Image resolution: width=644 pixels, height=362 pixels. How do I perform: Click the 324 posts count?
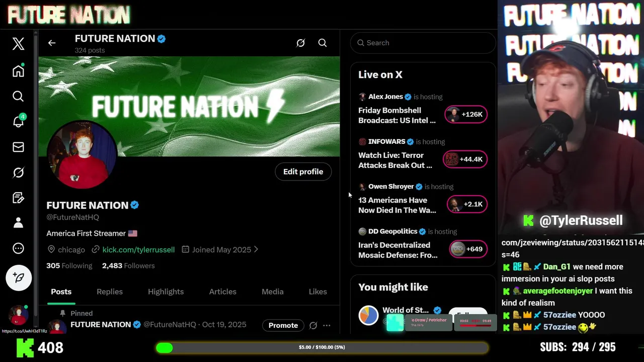pos(90,50)
